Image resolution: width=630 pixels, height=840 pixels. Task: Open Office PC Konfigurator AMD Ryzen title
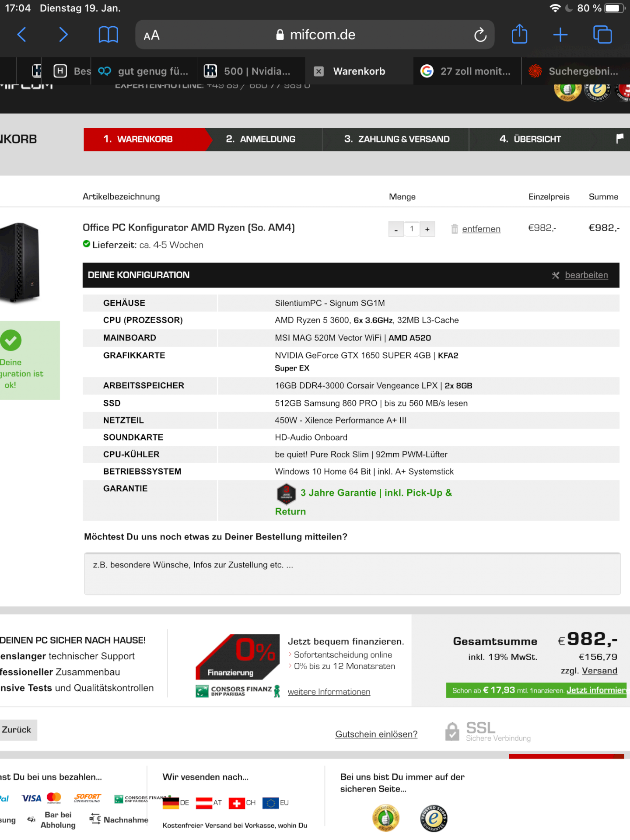coord(189,227)
